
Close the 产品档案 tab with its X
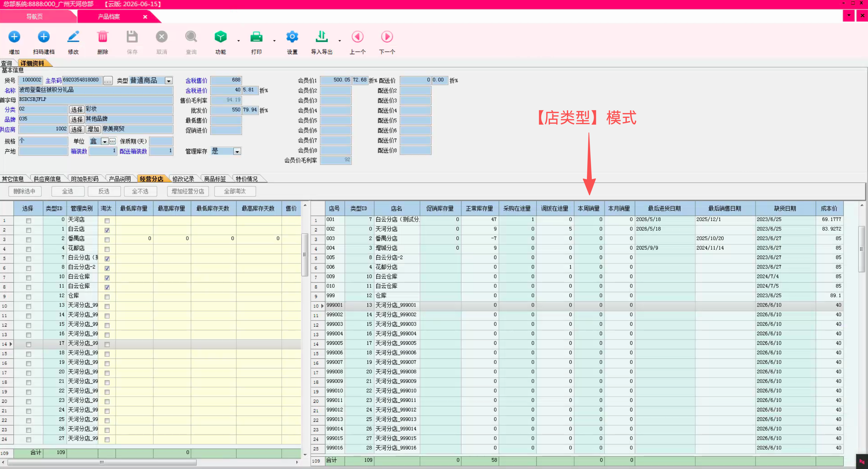tap(145, 17)
